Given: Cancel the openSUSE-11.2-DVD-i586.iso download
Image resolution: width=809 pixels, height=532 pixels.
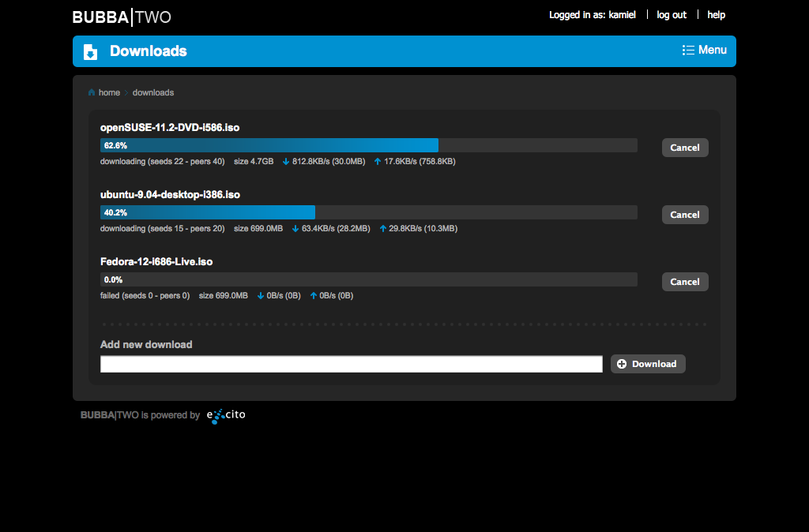Looking at the screenshot, I should (684, 147).
